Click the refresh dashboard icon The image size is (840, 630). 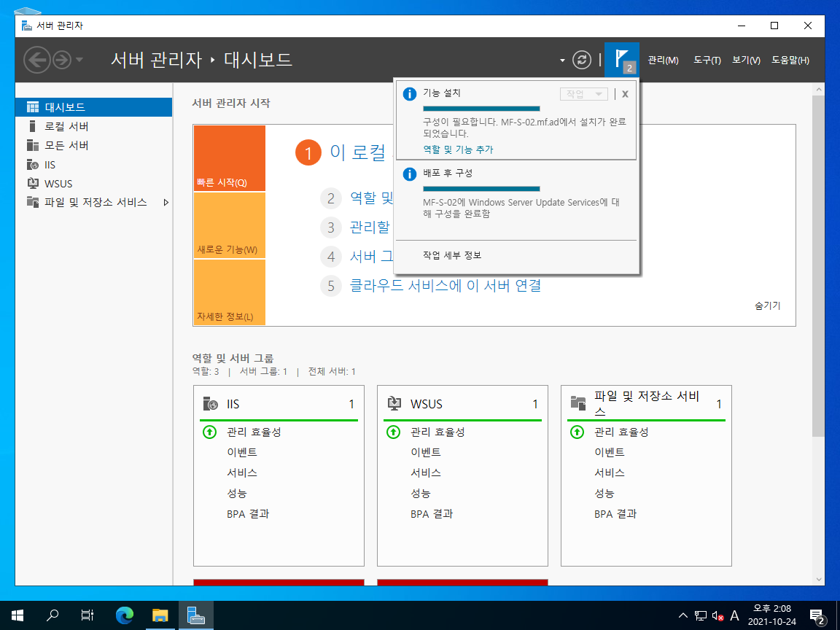pyautogui.click(x=582, y=60)
